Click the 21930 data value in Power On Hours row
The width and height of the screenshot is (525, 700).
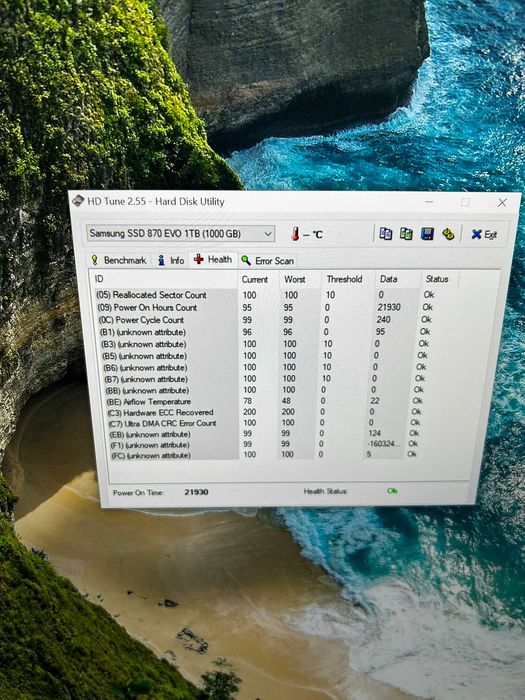tap(389, 307)
